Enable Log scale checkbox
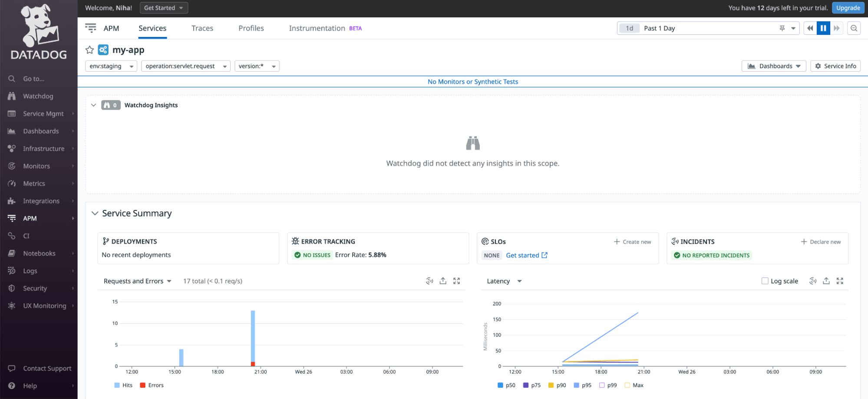The image size is (868, 399). pos(765,281)
